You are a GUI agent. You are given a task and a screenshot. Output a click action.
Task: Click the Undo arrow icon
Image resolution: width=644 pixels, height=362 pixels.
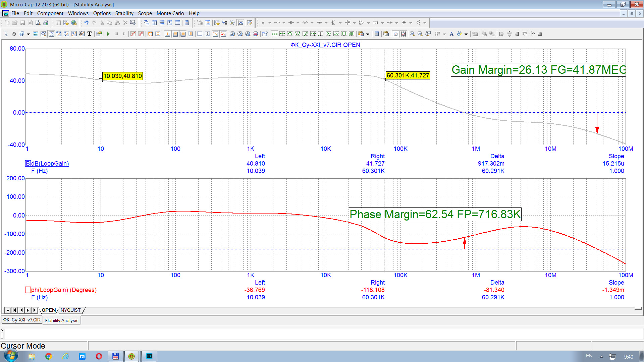point(86,23)
